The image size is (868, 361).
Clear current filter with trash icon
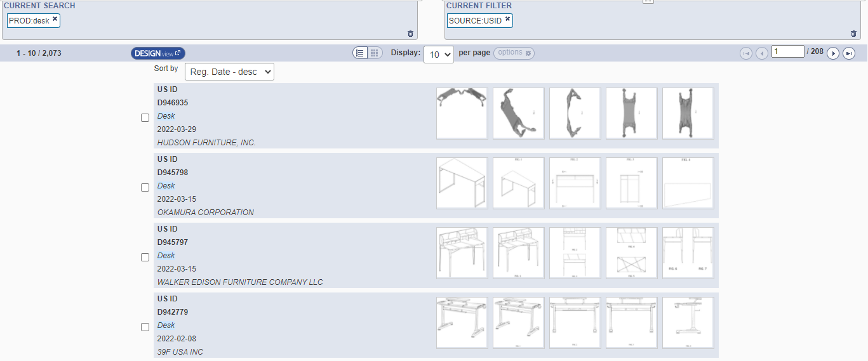point(853,34)
